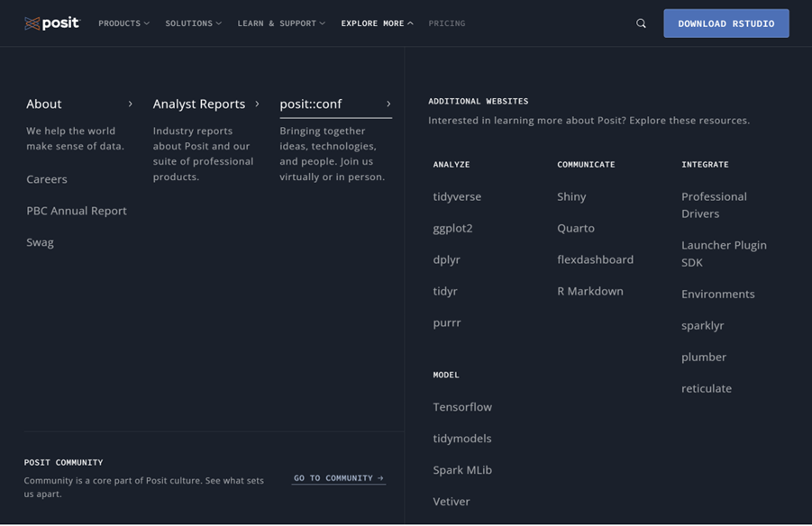Click the Download RStudio button
This screenshot has width=812, height=526.
(726, 23)
